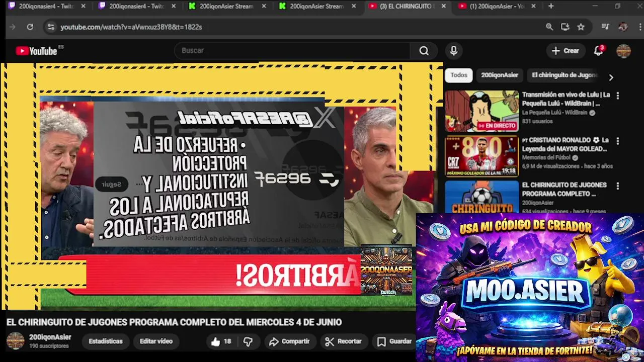Close the EL CHIRINGUITO YouTube tab
The height and width of the screenshot is (362, 644).
[x=443, y=6]
